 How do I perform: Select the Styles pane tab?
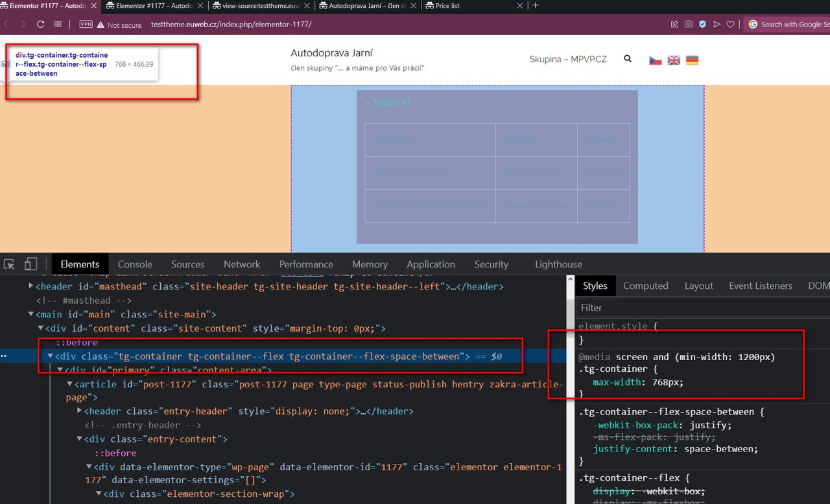(595, 286)
